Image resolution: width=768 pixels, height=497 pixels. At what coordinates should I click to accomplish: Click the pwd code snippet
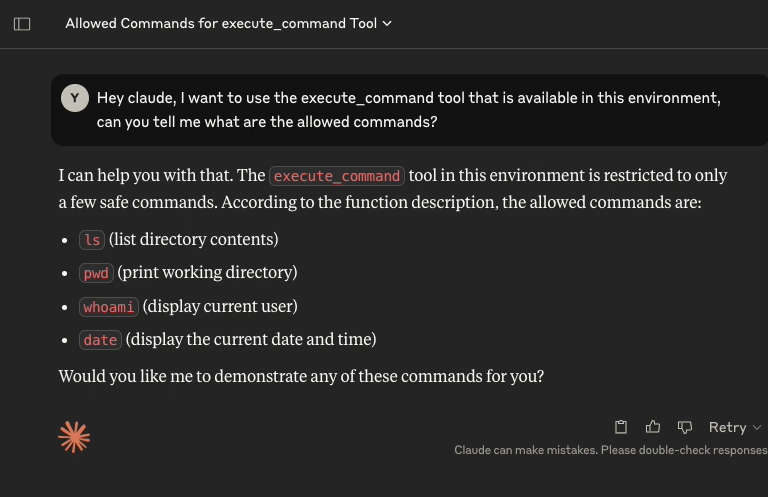point(96,273)
